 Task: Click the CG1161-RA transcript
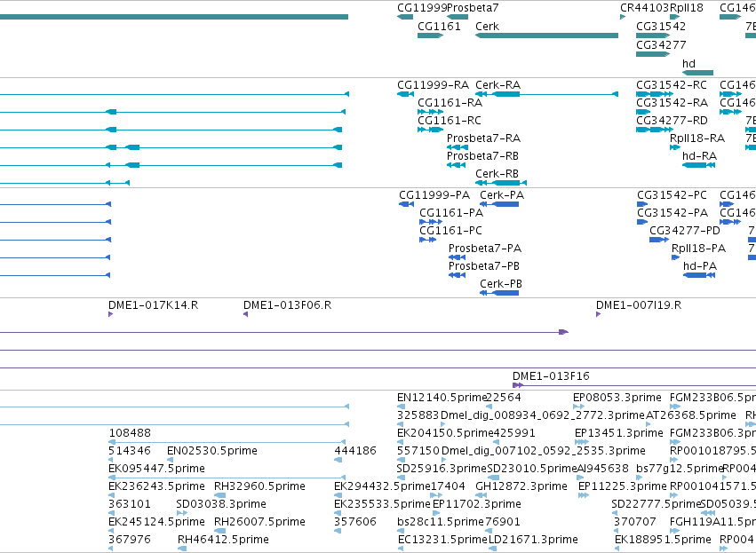pyautogui.click(x=430, y=112)
